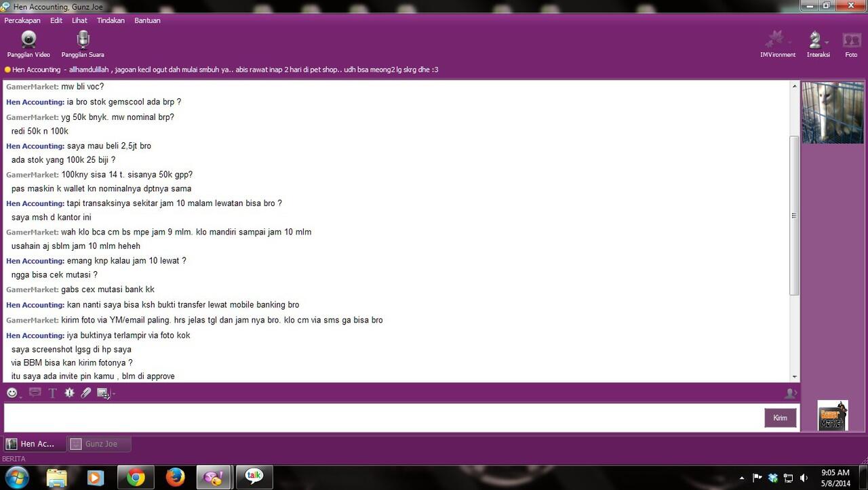
Task: Open the Percakapan menu
Action: pos(22,20)
